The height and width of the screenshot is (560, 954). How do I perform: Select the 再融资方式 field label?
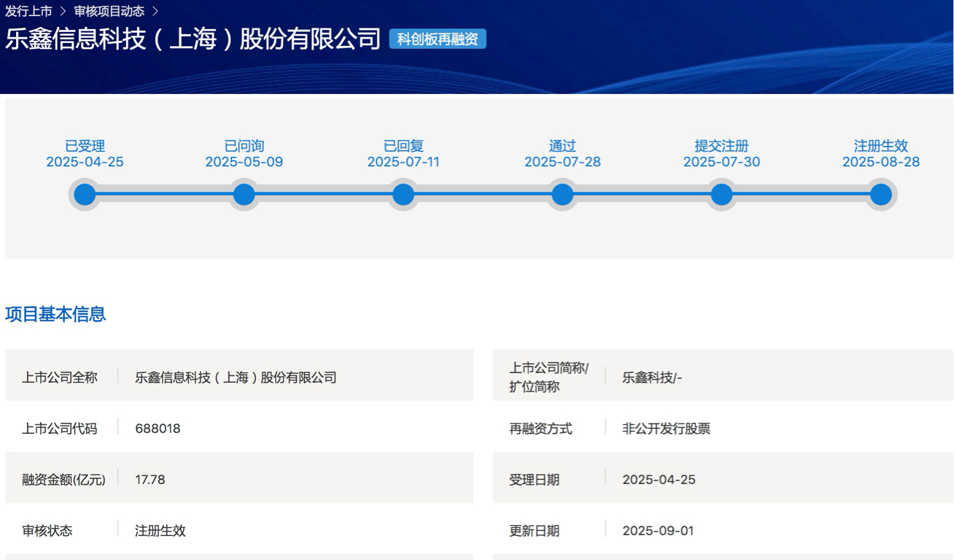[x=540, y=429]
